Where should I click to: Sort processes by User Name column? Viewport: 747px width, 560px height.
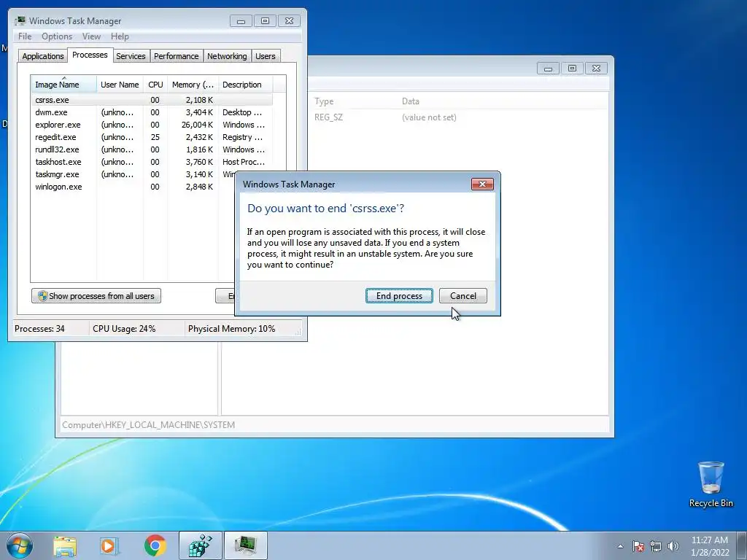(120, 85)
